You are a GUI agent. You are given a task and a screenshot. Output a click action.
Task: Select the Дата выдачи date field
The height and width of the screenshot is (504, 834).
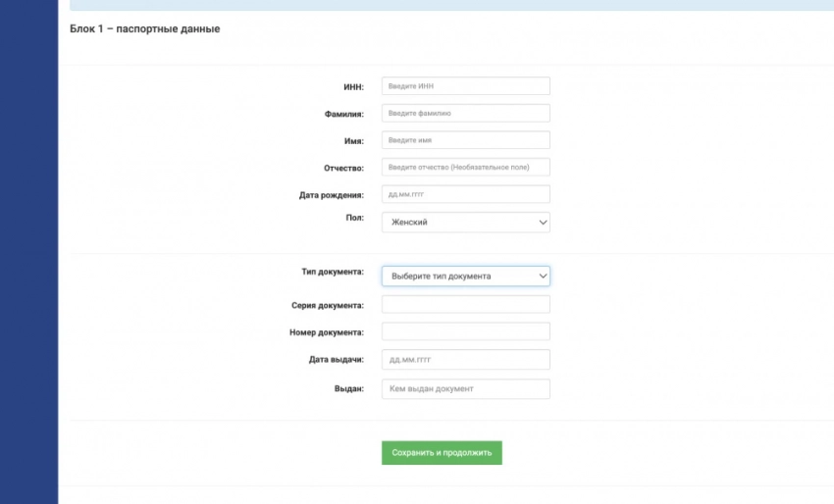coord(465,360)
